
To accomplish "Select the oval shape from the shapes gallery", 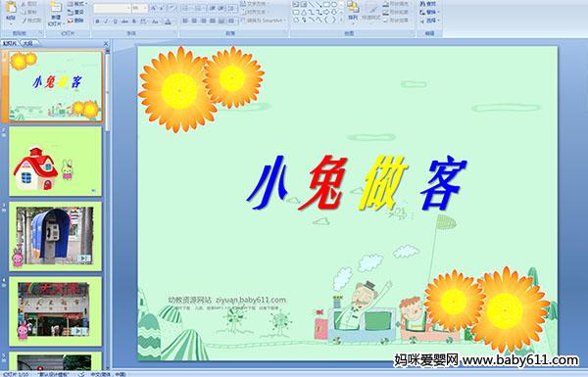I will point(334,5).
